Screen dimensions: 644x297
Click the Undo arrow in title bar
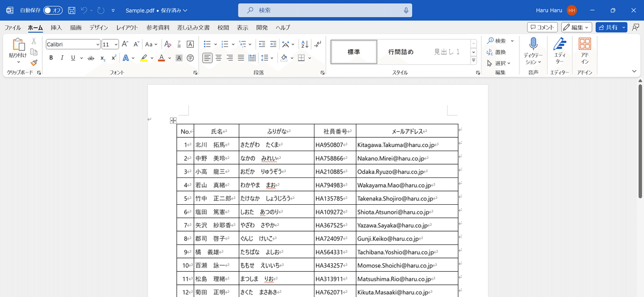click(84, 10)
